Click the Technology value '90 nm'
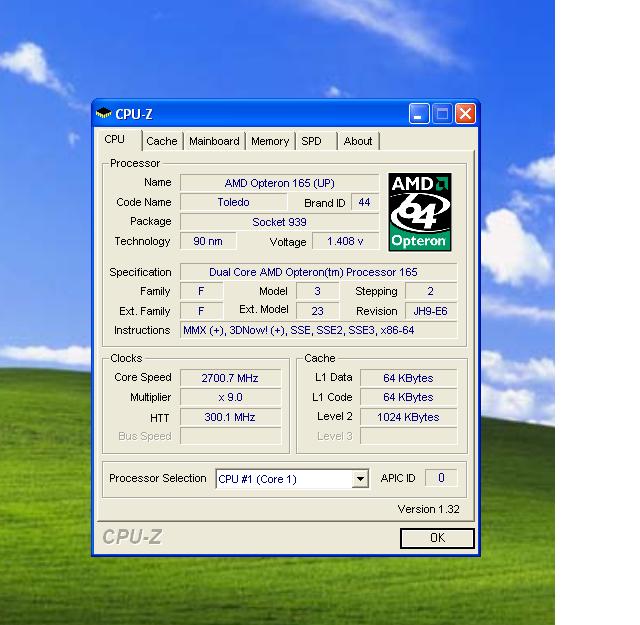Screen dimensions: 640x625 click(208, 241)
